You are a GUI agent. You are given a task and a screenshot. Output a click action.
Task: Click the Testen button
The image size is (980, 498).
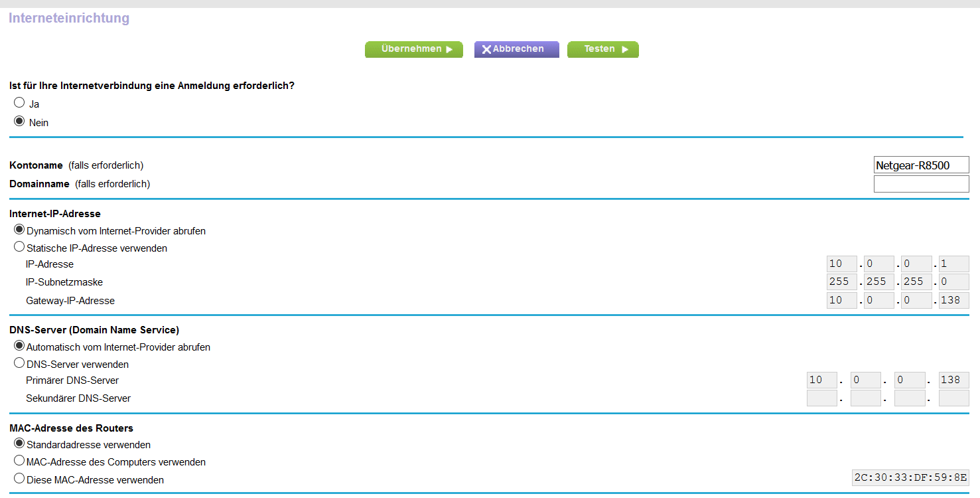coord(602,49)
